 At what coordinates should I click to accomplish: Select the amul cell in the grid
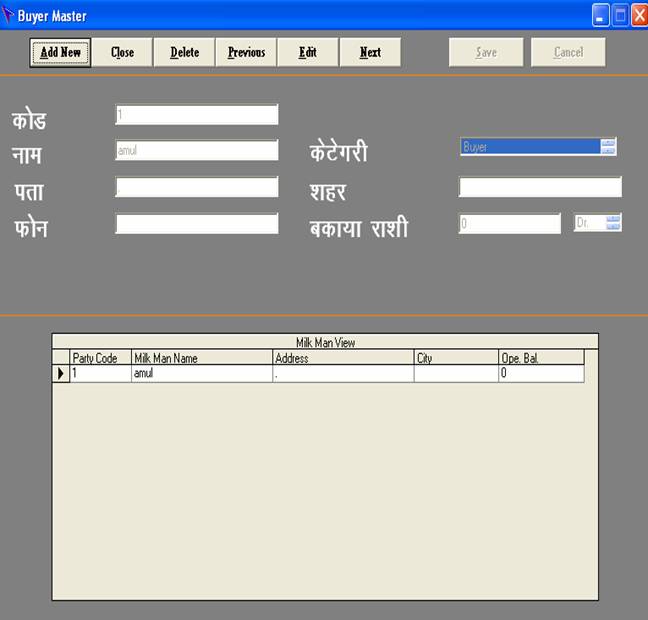point(201,373)
